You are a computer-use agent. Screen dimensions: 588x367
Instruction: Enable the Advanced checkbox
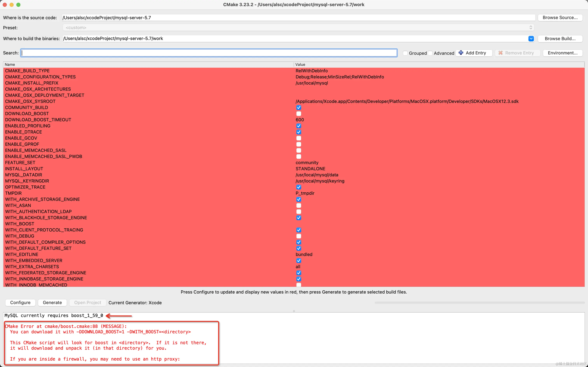click(430, 53)
